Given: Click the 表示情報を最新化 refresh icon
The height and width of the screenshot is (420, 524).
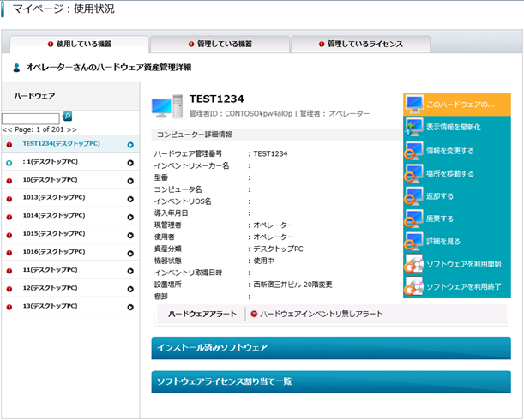Looking at the screenshot, I should [x=413, y=128].
